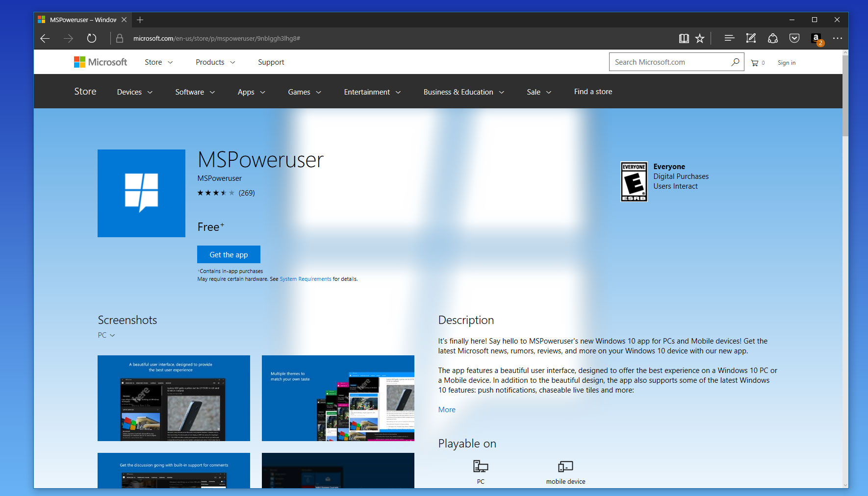The image size is (868, 496).
Task: Expand the Products dropdown
Action: point(215,62)
